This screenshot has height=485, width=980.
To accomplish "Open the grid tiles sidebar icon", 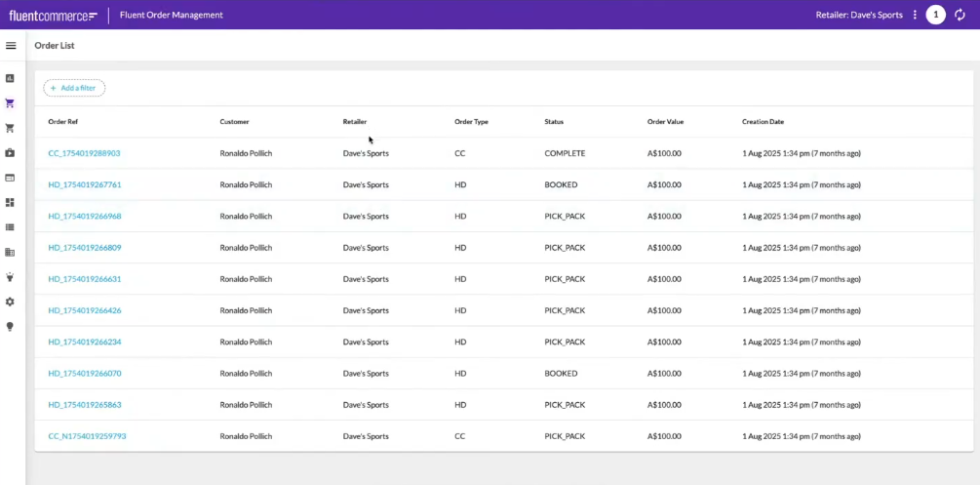I will pos(11,203).
